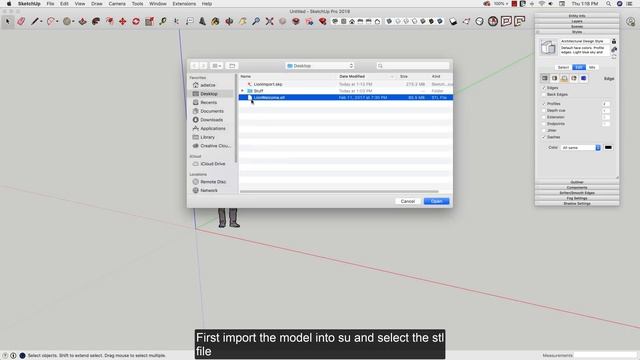The width and height of the screenshot is (640, 360).
Task: Open Downloads in the dialog sidebar
Action: (x=211, y=120)
